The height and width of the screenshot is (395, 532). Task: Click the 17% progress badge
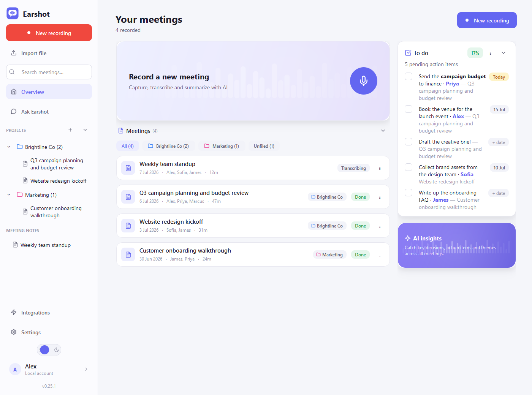pyautogui.click(x=475, y=53)
